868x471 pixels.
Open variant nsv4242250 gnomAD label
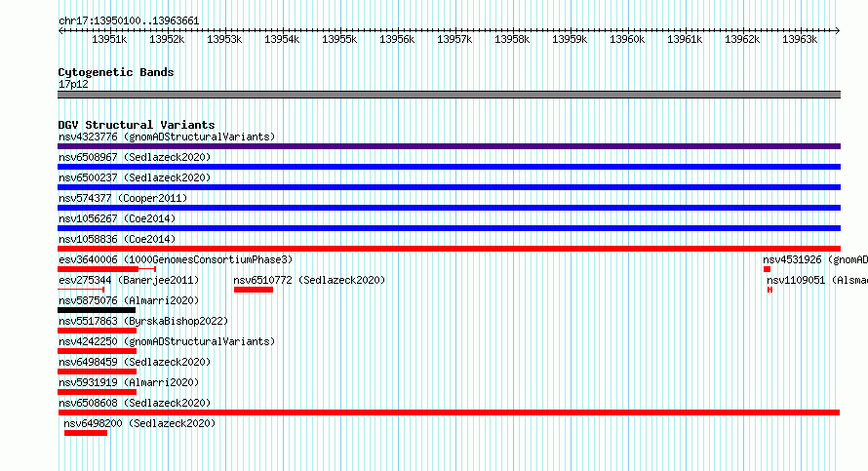[167, 341]
